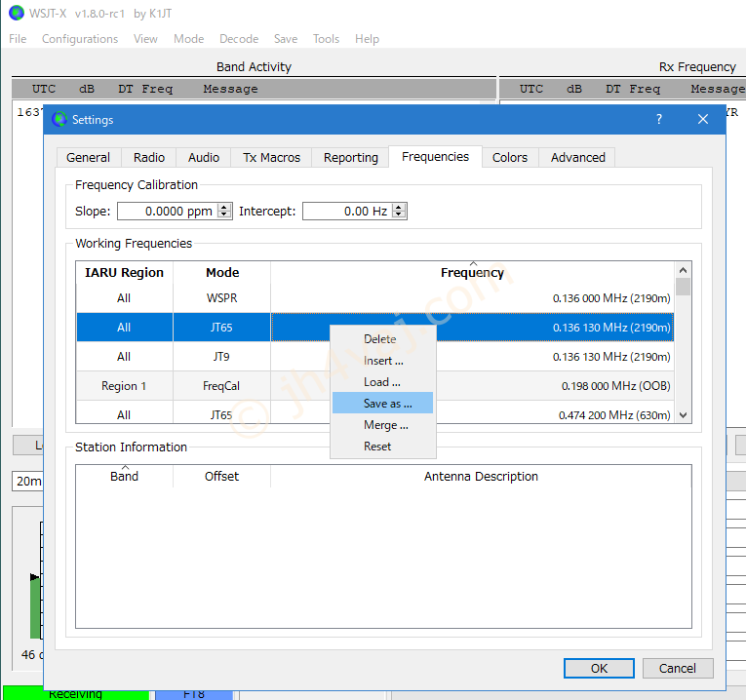Select the JT9 0.136 130 MHz frequency cell
746x700 pixels.
[472, 357]
